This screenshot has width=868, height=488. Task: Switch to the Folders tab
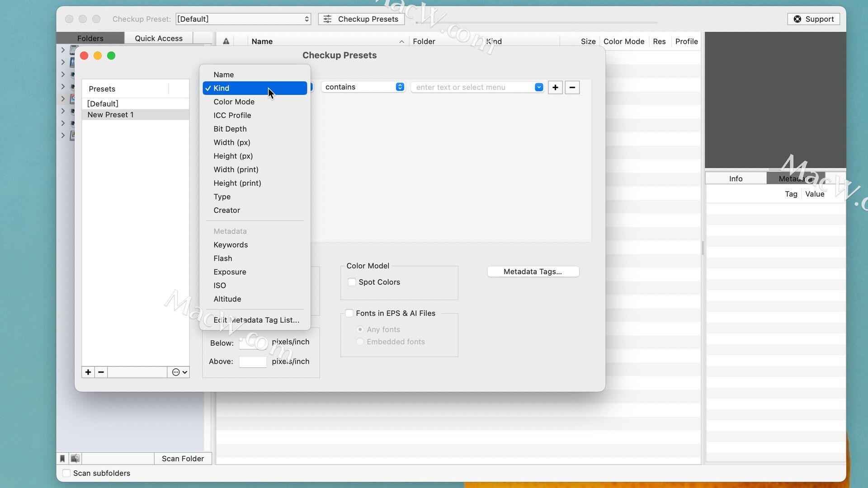[x=90, y=38]
